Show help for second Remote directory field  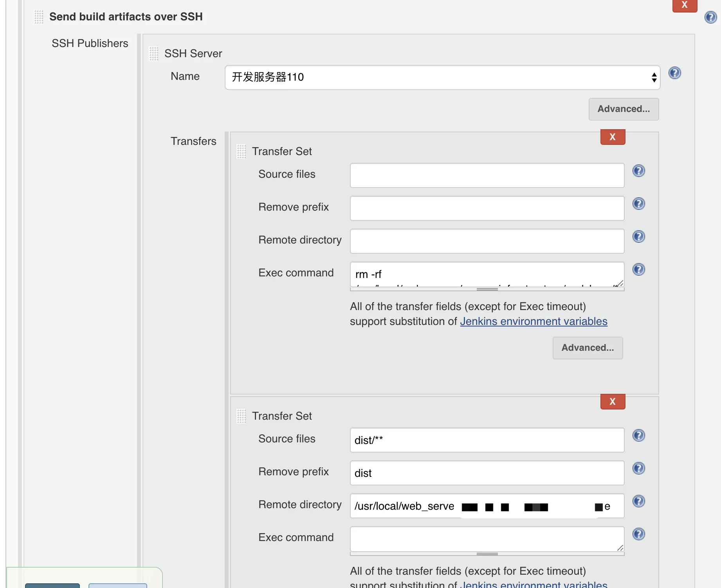coord(638,501)
